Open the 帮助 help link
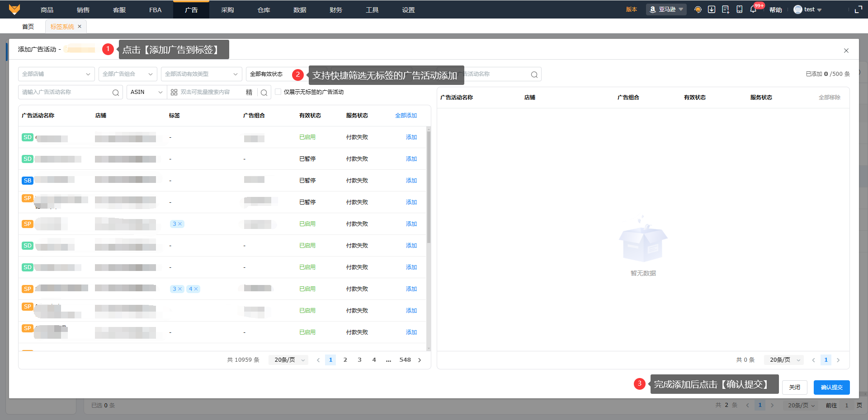The width and height of the screenshot is (868, 420). (x=776, y=9)
